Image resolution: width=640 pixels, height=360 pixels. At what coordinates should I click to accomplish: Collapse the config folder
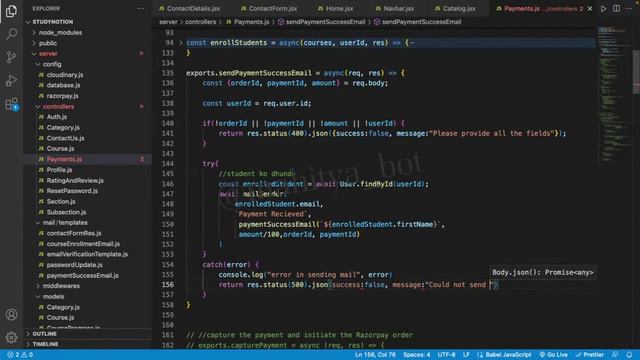click(88, 64)
